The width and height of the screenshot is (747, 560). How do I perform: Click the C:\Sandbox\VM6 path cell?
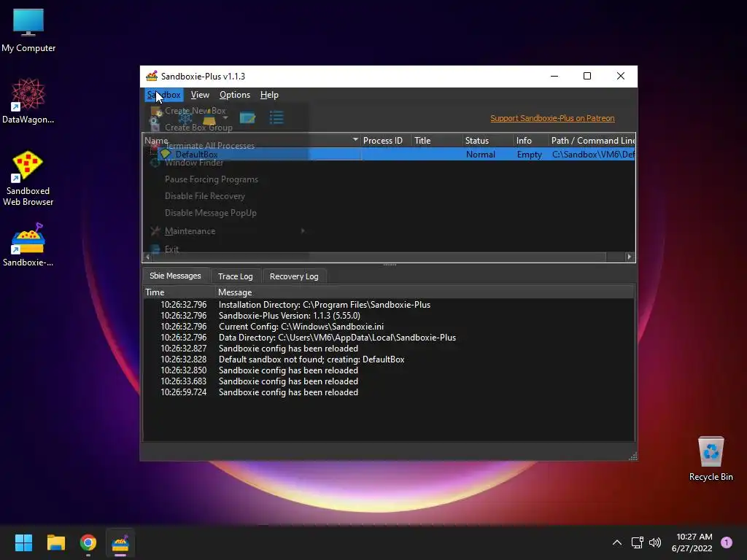(x=592, y=155)
